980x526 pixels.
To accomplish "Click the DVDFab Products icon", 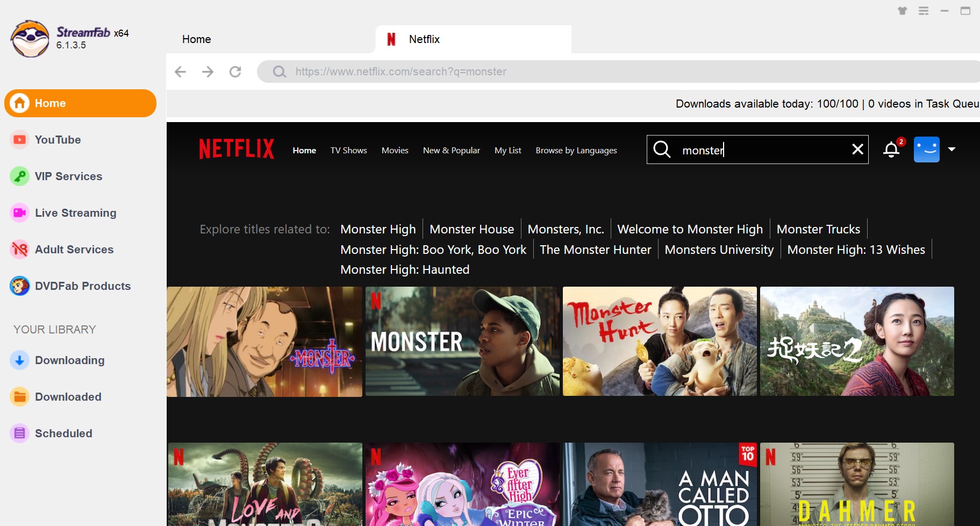I will [20, 286].
